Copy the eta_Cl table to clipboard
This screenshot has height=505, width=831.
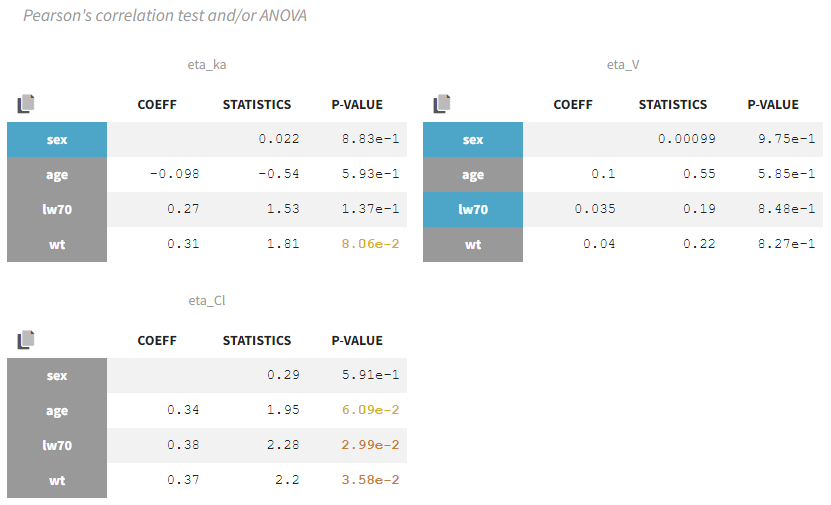pyautogui.click(x=26, y=340)
